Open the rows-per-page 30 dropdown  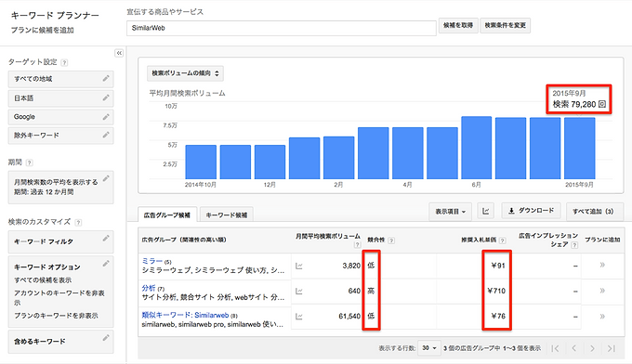(x=428, y=348)
